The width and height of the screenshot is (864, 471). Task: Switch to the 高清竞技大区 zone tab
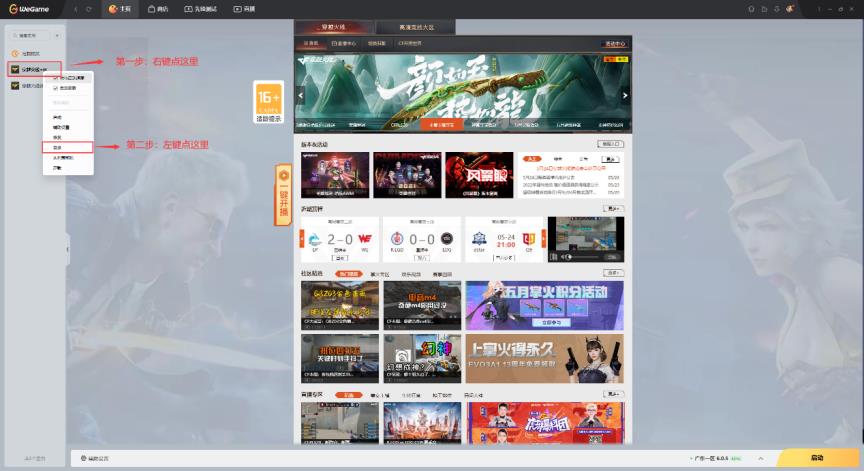coord(416,27)
